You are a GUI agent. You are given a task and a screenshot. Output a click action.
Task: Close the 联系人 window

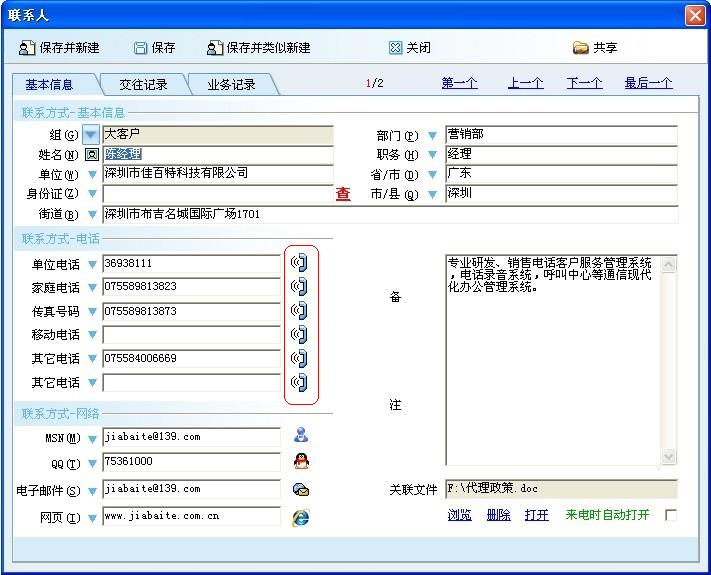click(x=695, y=16)
